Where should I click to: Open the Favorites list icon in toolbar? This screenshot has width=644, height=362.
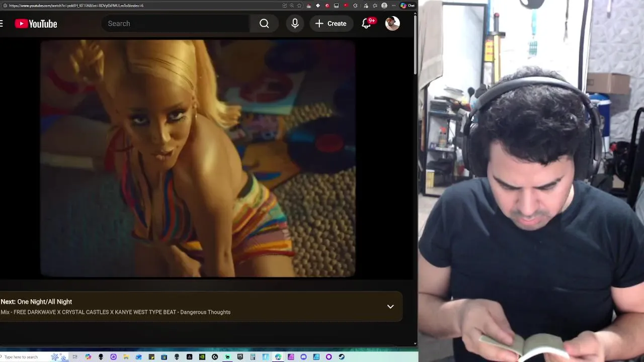coord(375,6)
